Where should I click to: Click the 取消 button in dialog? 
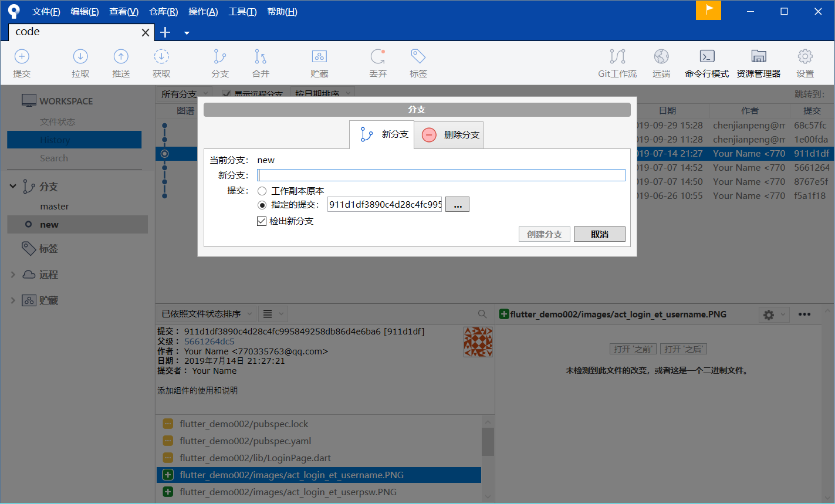point(599,234)
